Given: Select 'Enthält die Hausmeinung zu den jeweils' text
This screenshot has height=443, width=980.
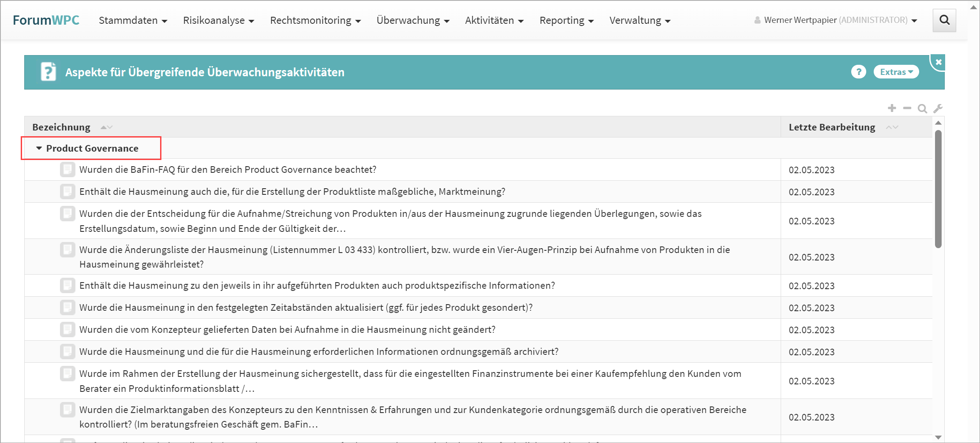Looking at the screenshot, I should pyautogui.click(x=317, y=286).
